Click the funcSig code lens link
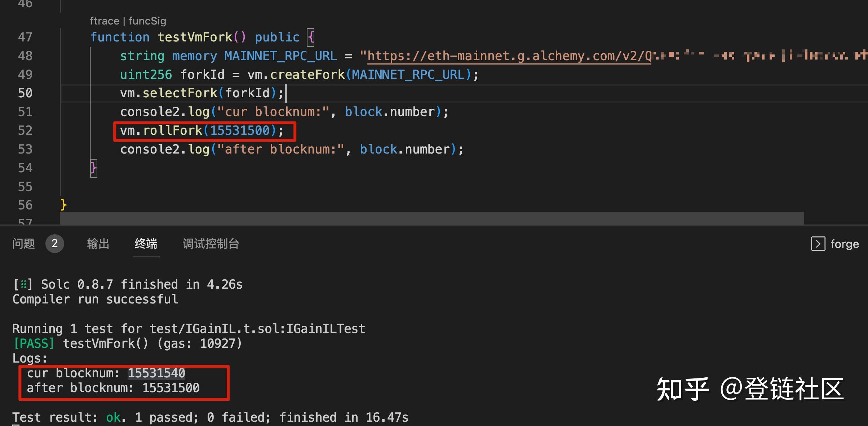Viewport: 868px width, 426px height. [x=147, y=21]
